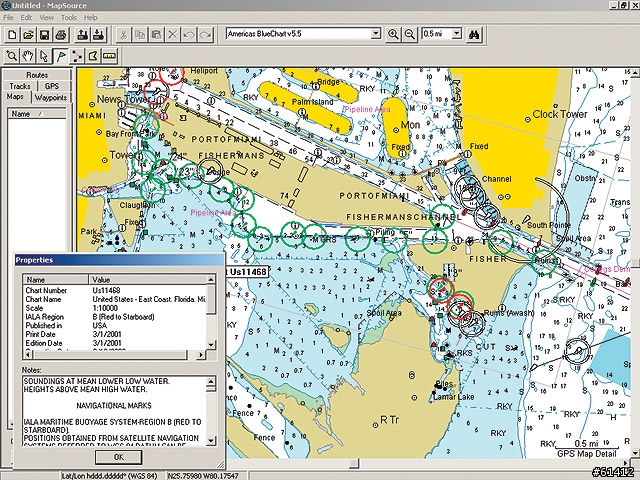Cut selection with scissors icon
640x480 pixels.
click(124, 35)
